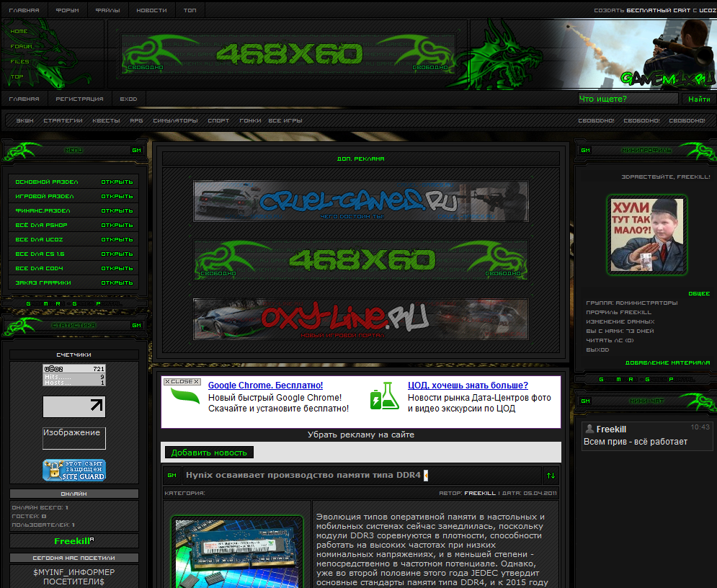The height and width of the screenshot is (588, 717).
Task: Open the 'Квесты' games category
Action: click(x=106, y=121)
